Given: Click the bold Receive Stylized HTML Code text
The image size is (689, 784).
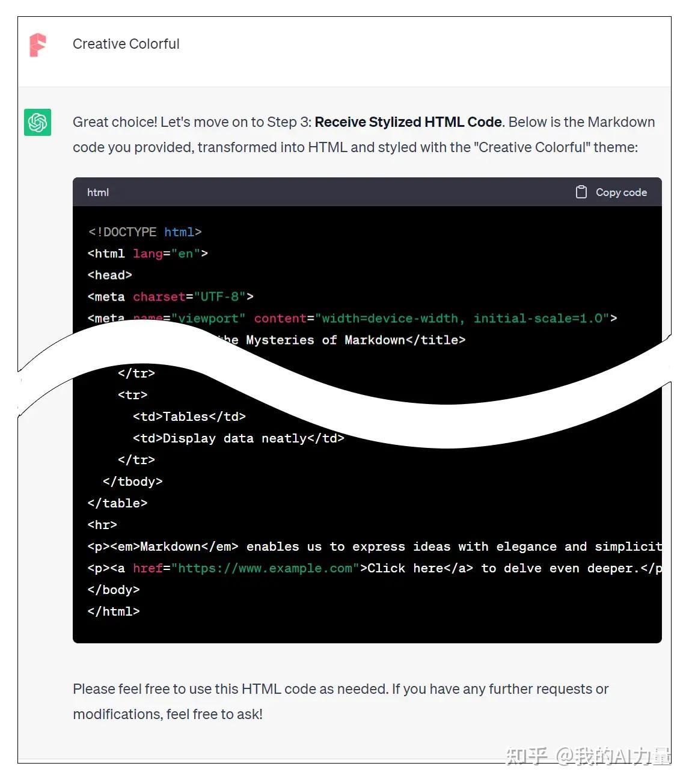Looking at the screenshot, I should point(408,122).
